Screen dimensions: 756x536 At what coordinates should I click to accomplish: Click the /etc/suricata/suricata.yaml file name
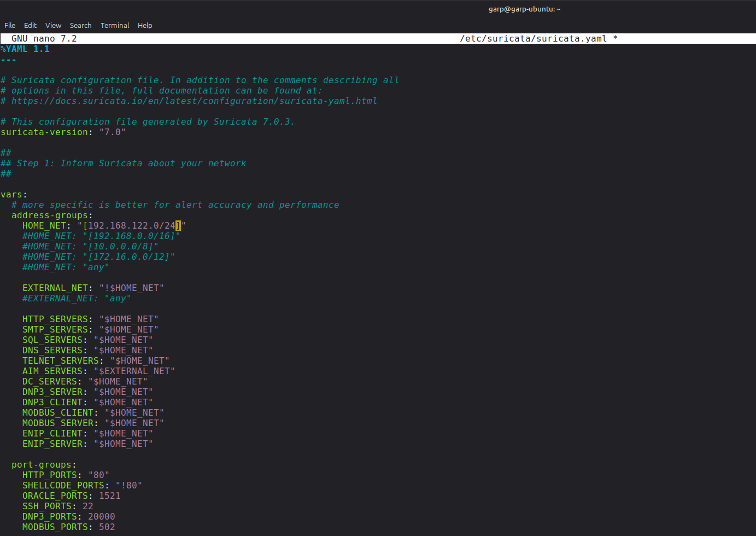533,38
